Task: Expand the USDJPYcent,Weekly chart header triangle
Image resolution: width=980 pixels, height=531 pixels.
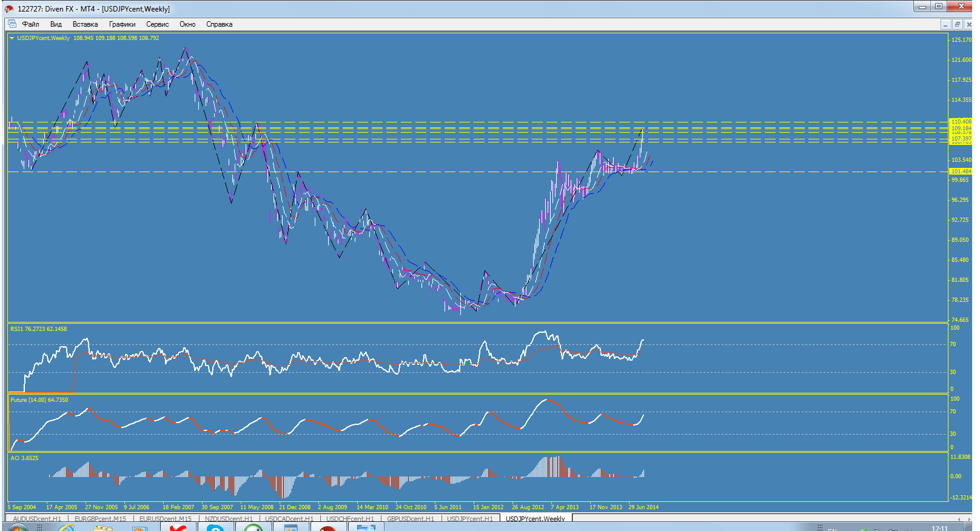Action: 12,38
